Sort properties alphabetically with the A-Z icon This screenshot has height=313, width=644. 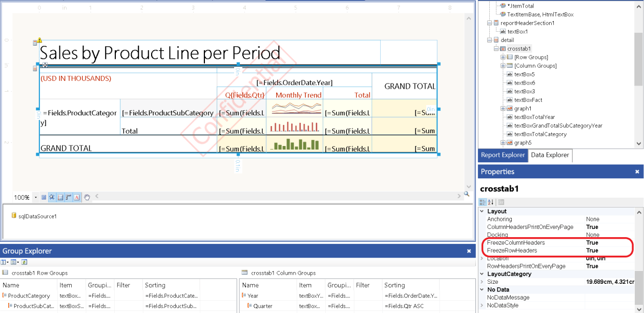[x=490, y=202]
